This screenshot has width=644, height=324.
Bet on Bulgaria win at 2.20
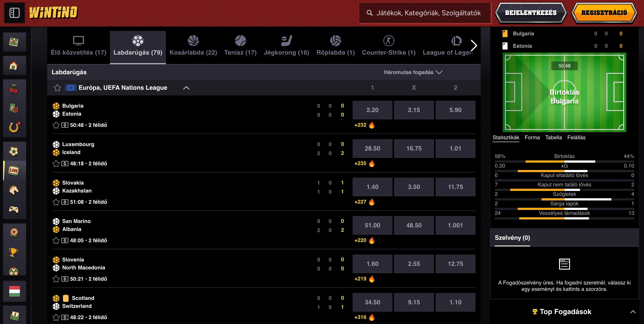point(372,110)
